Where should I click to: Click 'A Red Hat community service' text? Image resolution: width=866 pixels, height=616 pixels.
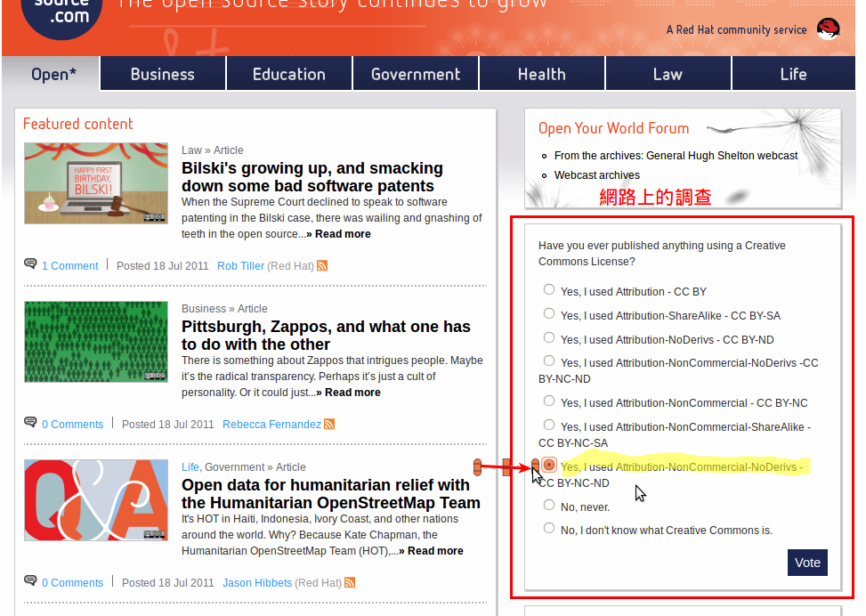click(736, 30)
